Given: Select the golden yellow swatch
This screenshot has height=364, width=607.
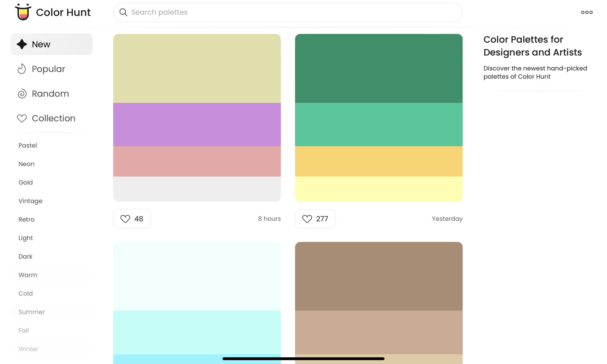Looking at the screenshot, I should (x=379, y=161).
